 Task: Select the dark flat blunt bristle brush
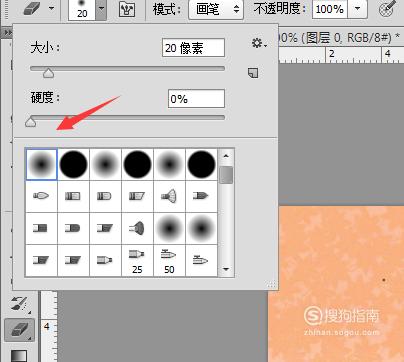click(41, 228)
